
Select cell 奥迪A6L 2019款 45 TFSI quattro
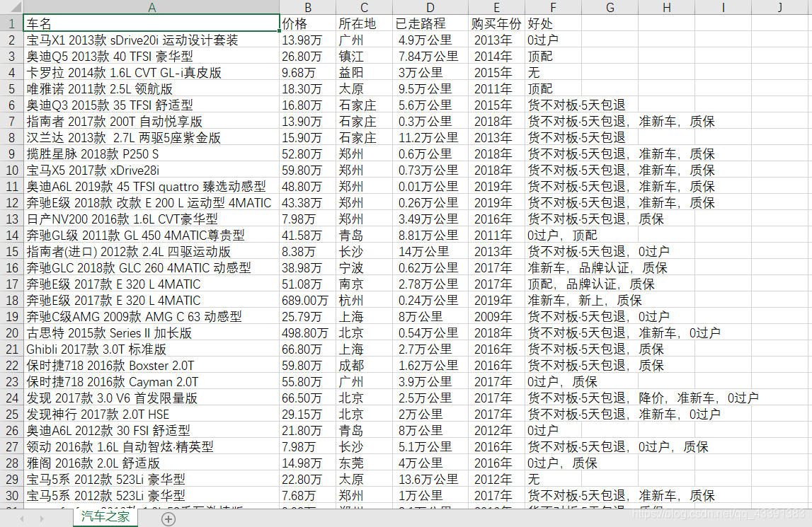(151, 186)
